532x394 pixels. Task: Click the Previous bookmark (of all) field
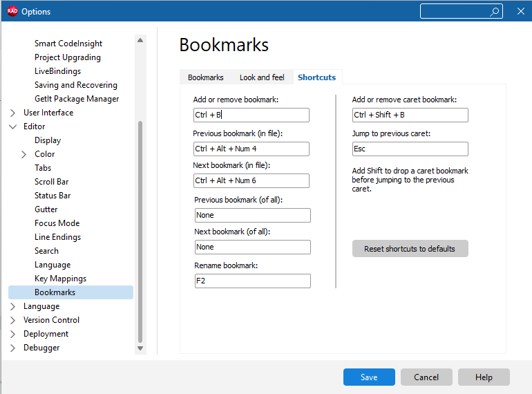tap(253, 215)
